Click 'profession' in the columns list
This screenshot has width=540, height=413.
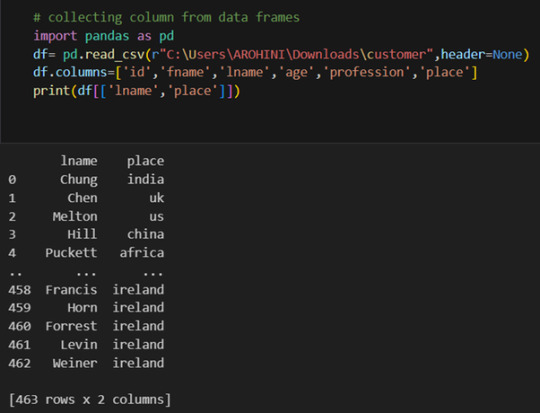pyautogui.click(x=367, y=72)
